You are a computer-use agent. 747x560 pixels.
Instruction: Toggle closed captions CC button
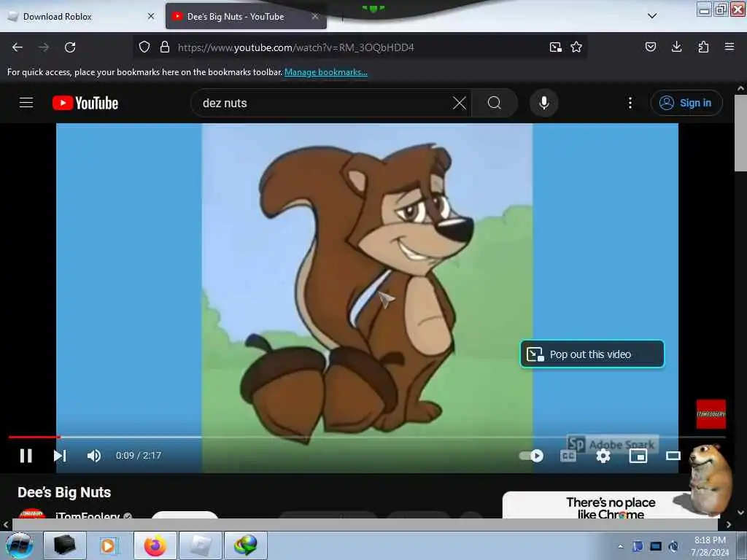[568, 456]
